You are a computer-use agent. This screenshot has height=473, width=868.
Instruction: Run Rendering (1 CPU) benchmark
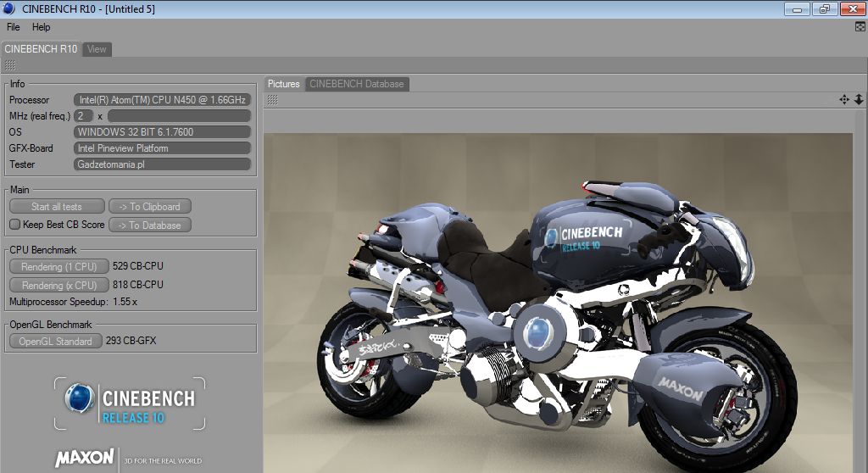59,266
